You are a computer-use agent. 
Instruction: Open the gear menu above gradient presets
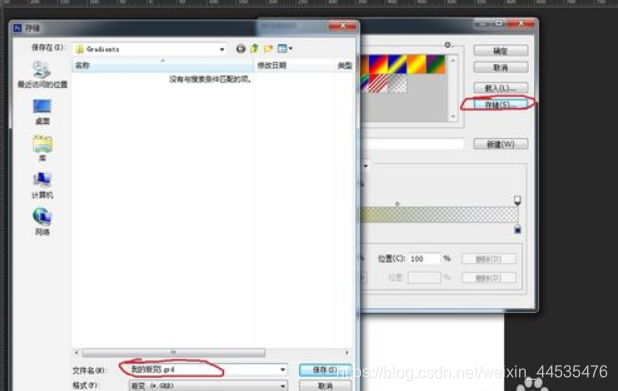[x=448, y=45]
